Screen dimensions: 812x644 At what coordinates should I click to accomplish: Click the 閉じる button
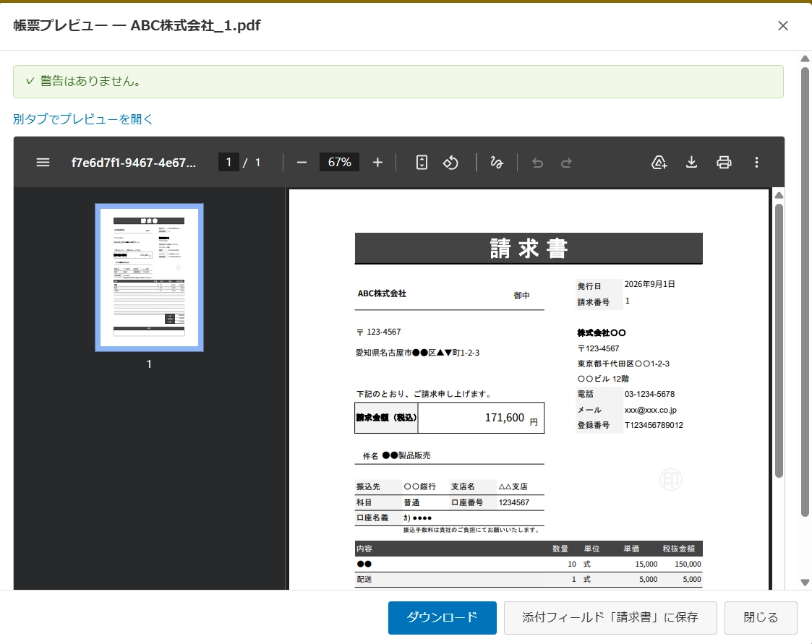coord(760,617)
